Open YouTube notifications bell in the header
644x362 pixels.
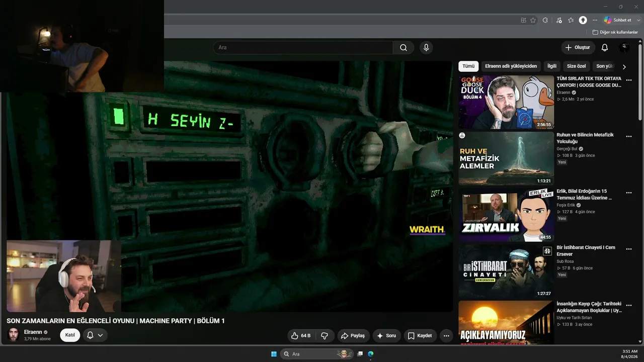coord(605,48)
